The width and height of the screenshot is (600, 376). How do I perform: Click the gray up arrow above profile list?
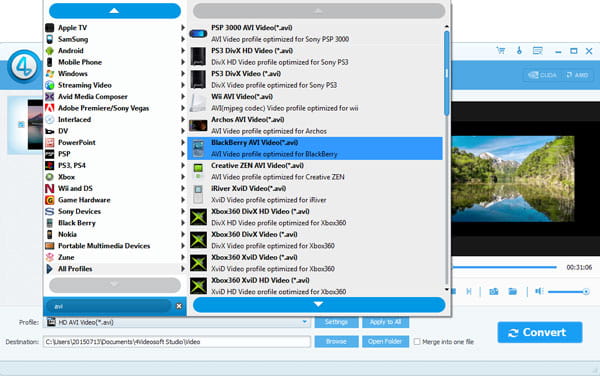click(319, 11)
